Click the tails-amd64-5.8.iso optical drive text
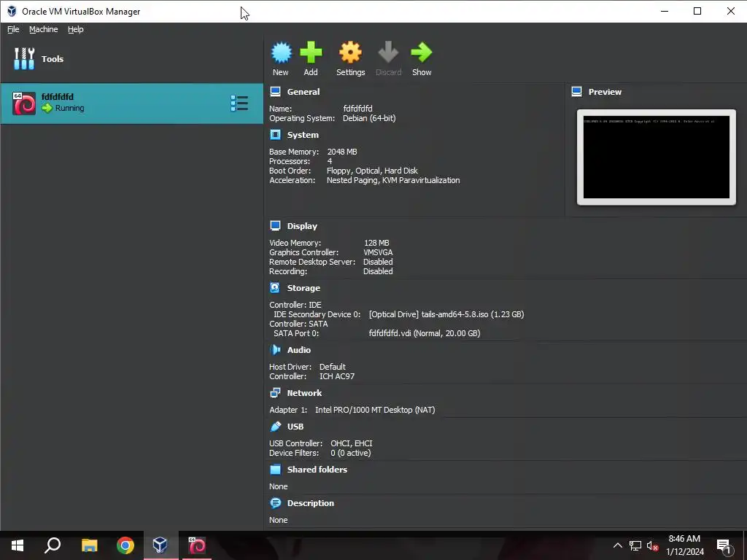The image size is (747, 560). [x=446, y=314]
